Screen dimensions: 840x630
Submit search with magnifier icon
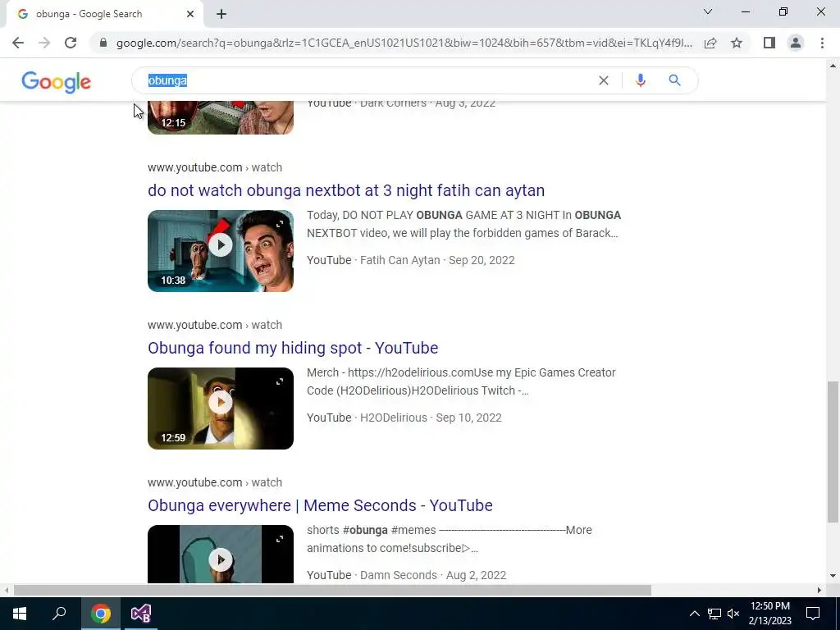pos(674,80)
